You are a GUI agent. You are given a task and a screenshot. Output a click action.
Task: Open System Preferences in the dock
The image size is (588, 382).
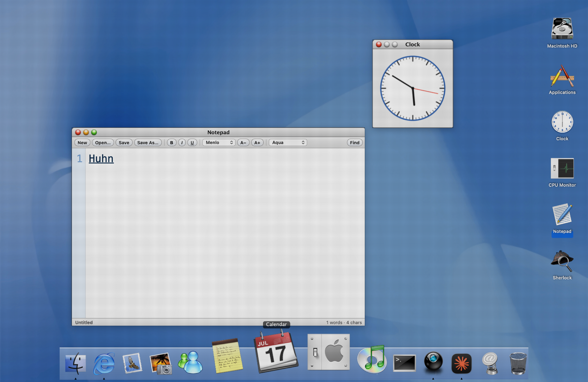pos(329,352)
